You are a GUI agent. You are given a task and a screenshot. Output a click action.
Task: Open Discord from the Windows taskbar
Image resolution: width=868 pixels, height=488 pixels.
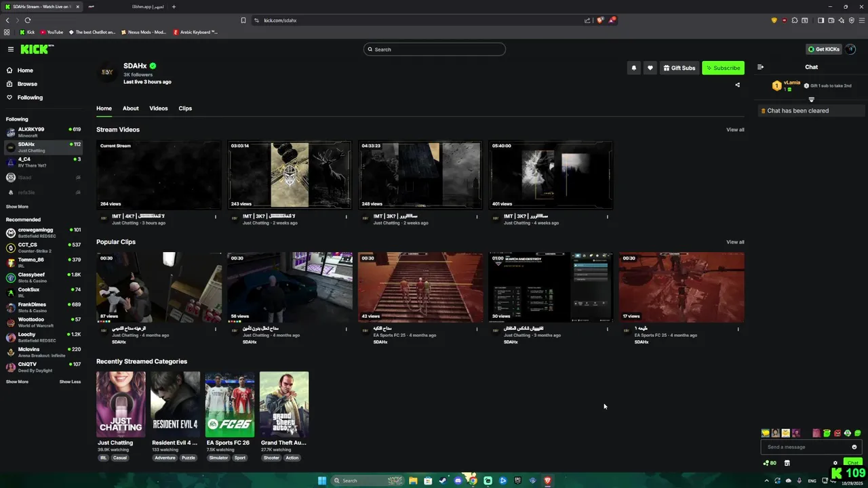pos(458,481)
